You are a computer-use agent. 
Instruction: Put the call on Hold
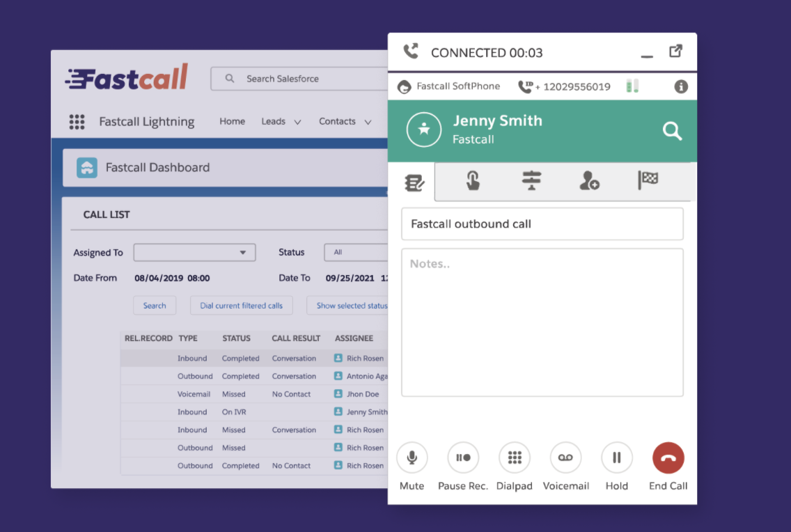click(x=616, y=457)
